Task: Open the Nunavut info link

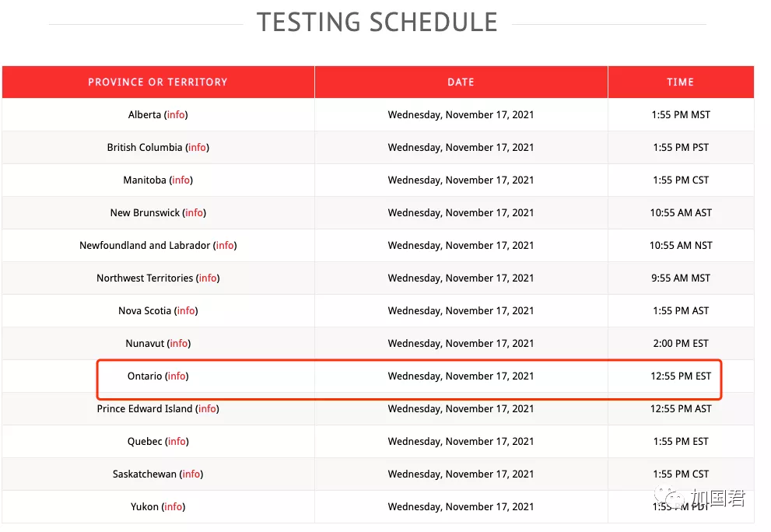Action: click(178, 344)
